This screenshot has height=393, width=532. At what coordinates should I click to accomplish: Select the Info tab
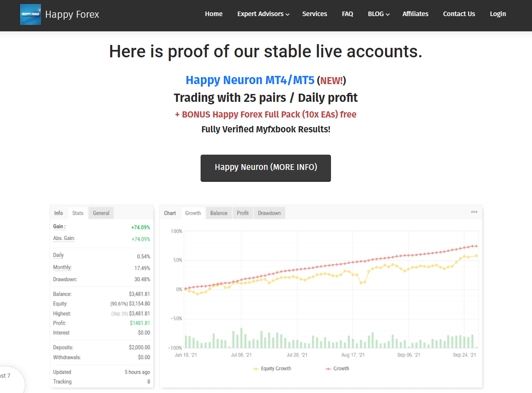(59, 213)
